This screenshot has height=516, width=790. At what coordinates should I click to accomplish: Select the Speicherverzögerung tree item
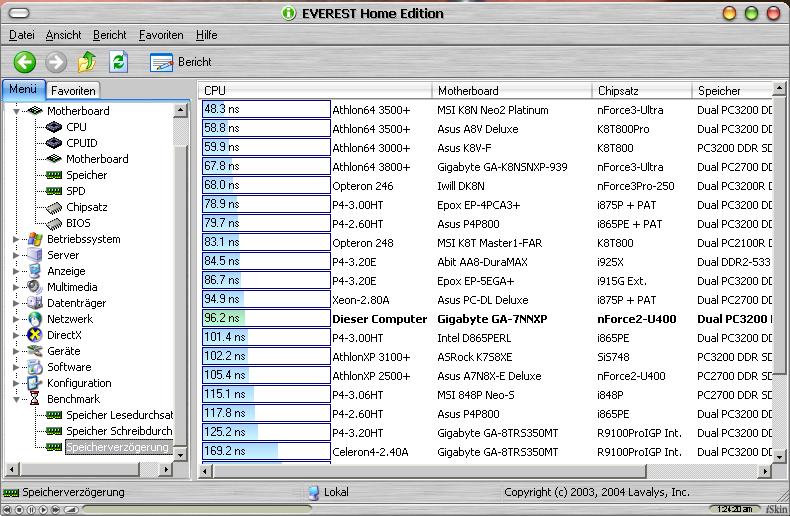[118, 447]
